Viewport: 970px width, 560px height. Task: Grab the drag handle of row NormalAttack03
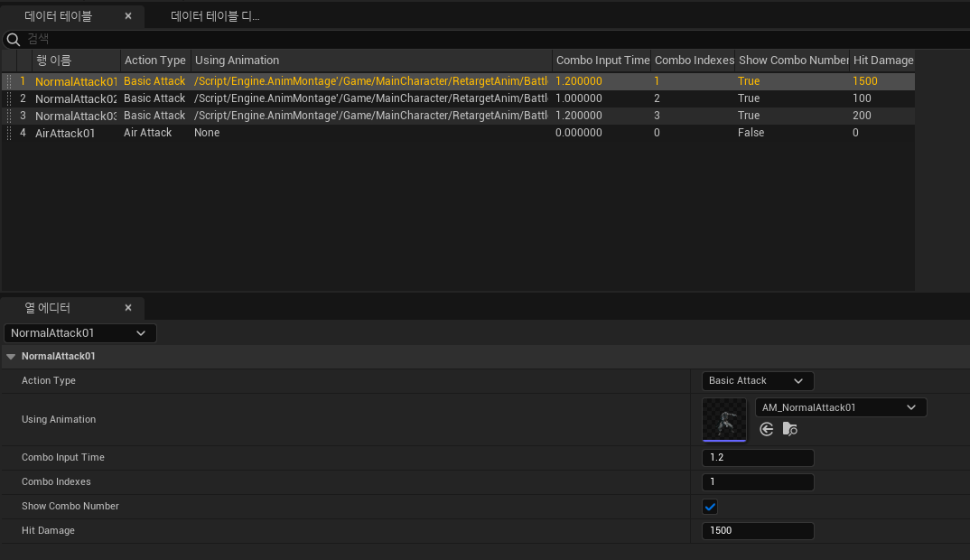point(9,116)
